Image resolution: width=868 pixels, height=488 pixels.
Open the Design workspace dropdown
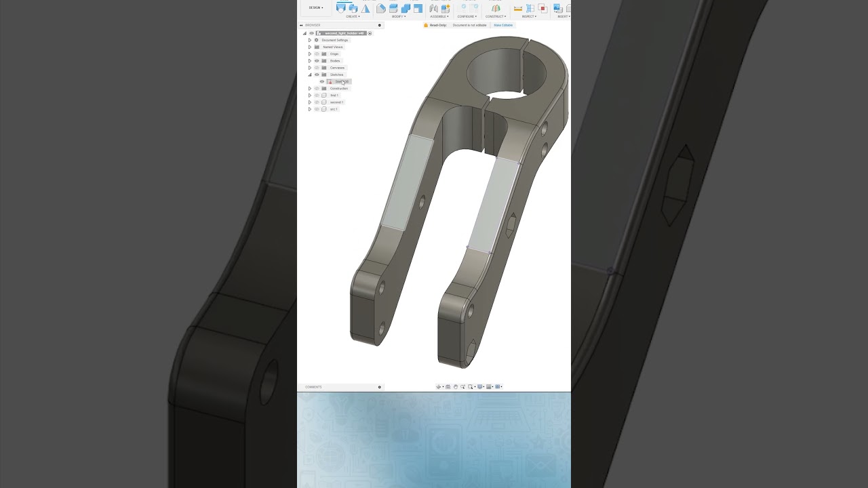coord(317,7)
